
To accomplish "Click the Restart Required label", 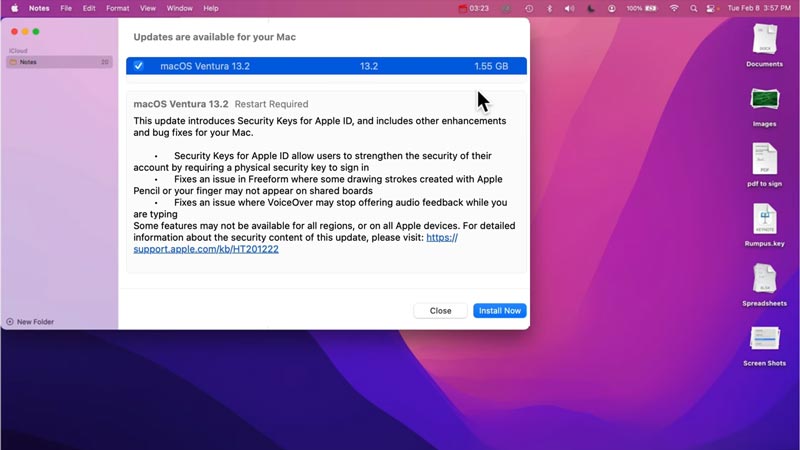I will (x=271, y=104).
